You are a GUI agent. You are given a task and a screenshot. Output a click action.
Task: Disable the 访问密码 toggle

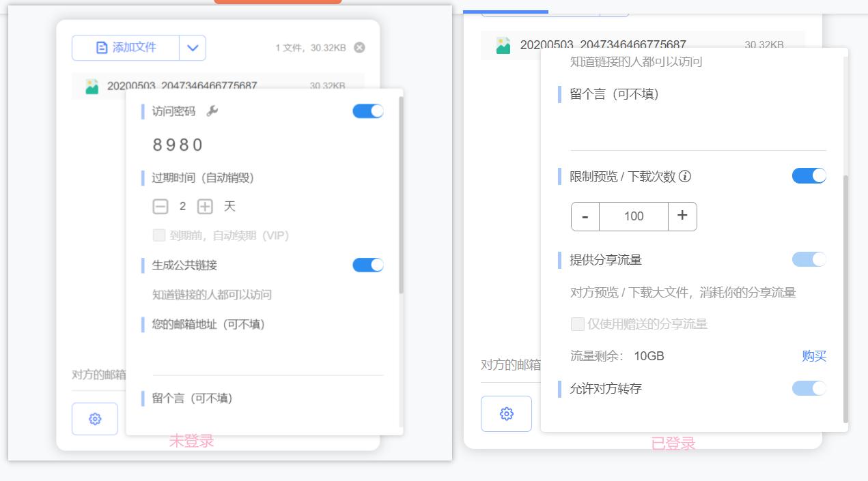367,111
